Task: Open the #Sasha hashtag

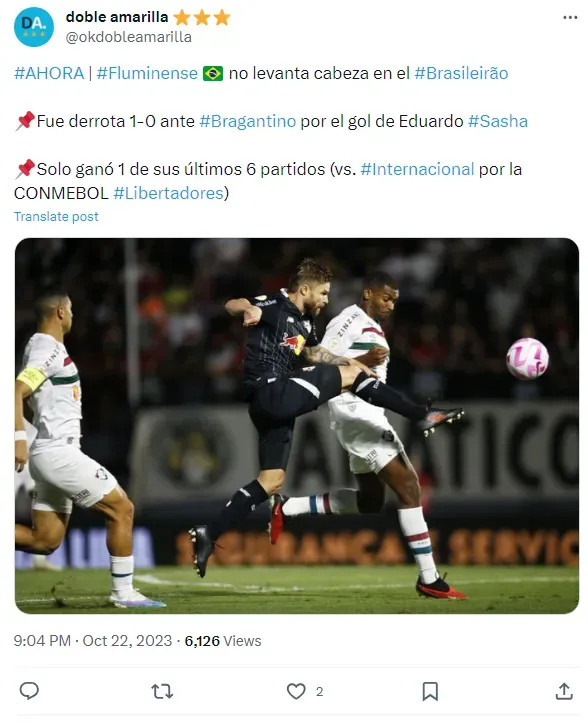Action: pos(498,121)
